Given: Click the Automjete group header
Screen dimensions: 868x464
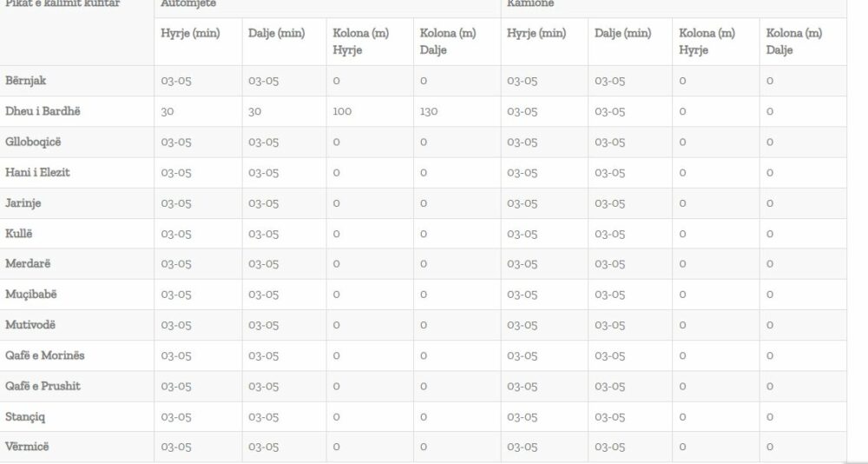Looking at the screenshot, I should tap(188, 4).
